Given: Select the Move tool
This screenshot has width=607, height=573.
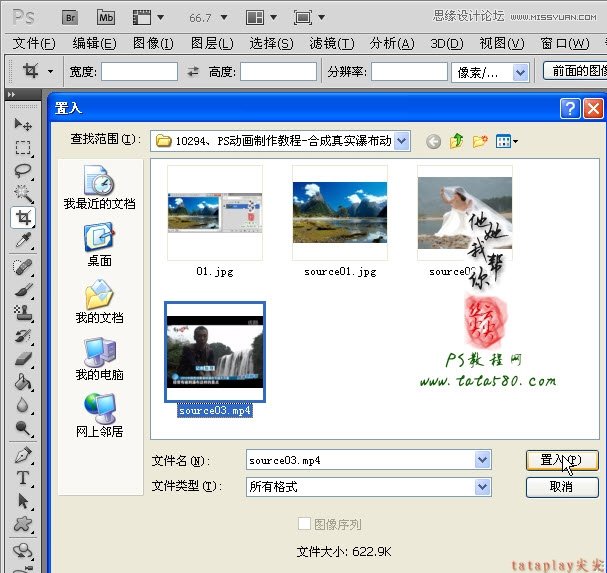Looking at the screenshot, I should coord(23,124).
